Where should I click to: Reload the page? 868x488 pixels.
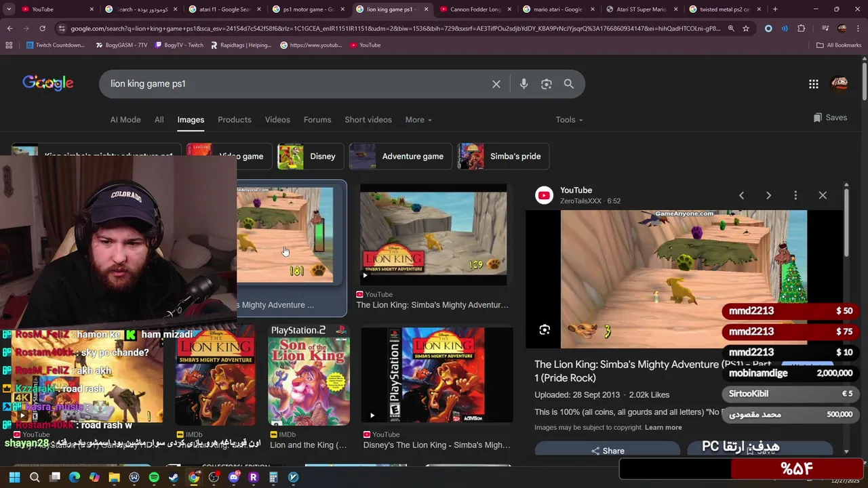point(42,28)
